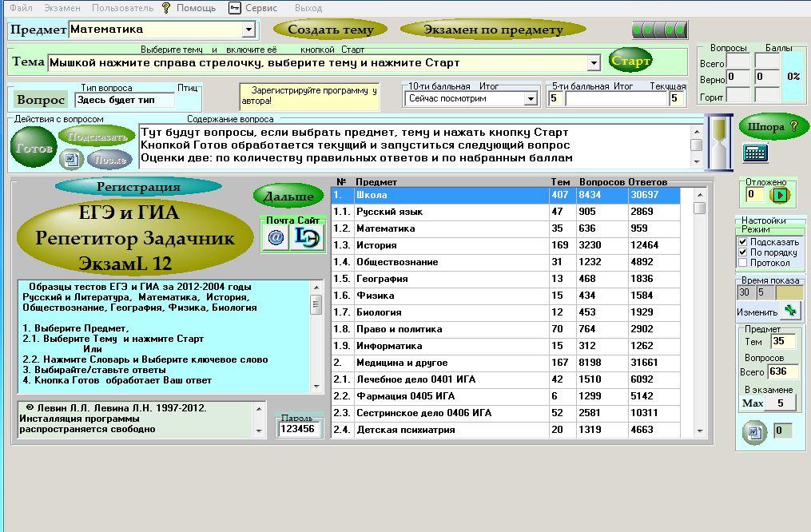Screen dimensions: 811x532
Task: Toggle the Подсказать checkbox
Action: [x=743, y=241]
